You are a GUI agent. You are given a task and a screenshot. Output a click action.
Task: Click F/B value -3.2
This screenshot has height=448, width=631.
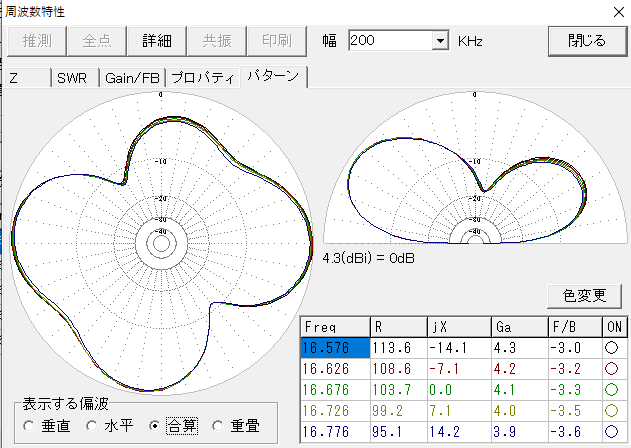575,369
